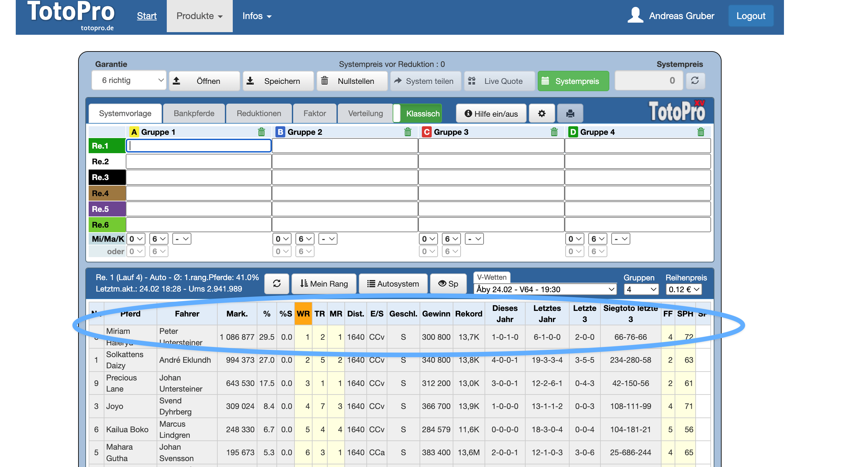This screenshot has width=868, height=467.
Task: Click Re.6 Gruppe 4 input field
Action: click(638, 225)
